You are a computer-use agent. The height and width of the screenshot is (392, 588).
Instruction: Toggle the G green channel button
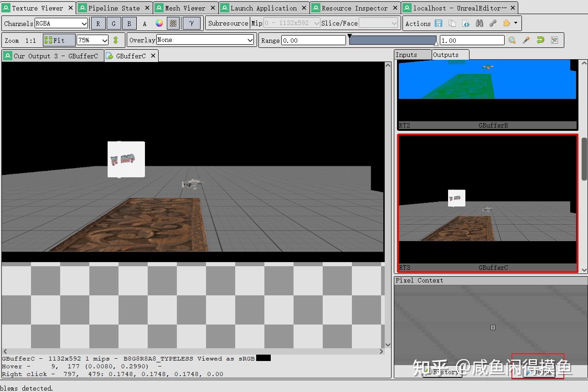click(x=114, y=23)
